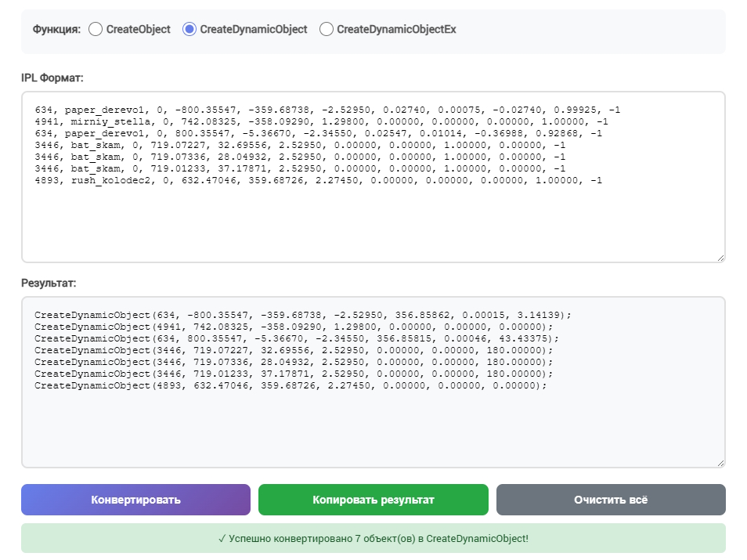This screenshot has width=747, height=560.
Task: Click the CreateDynamicObjectEx label text
Action: [x=396, y=29]
